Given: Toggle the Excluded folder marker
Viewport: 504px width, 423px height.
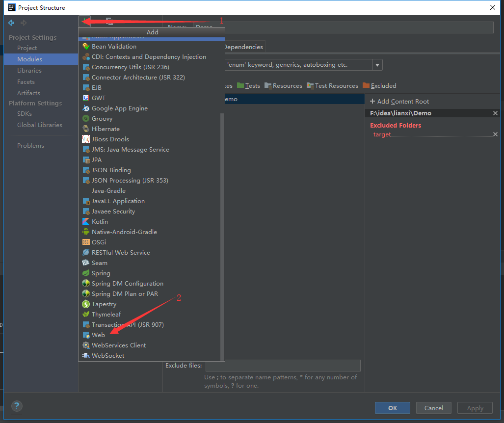Looking at the screenshot, I should [x=379, y=85].
